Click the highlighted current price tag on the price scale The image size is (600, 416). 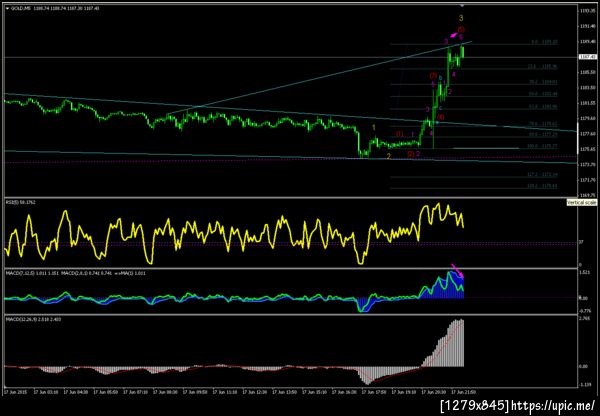point(588,57)
